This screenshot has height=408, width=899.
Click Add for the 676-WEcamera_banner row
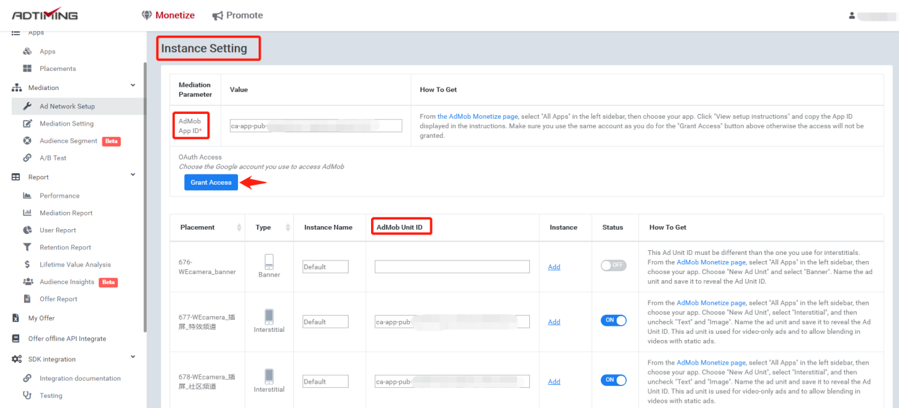pos(554,267)
